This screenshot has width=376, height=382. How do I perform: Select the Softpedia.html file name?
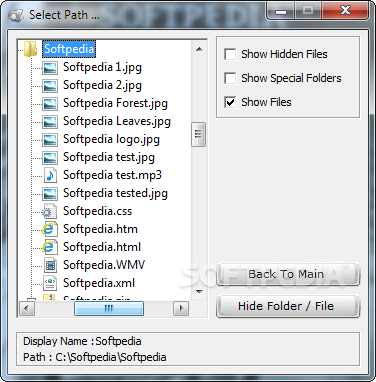click(x=102, y=247)
